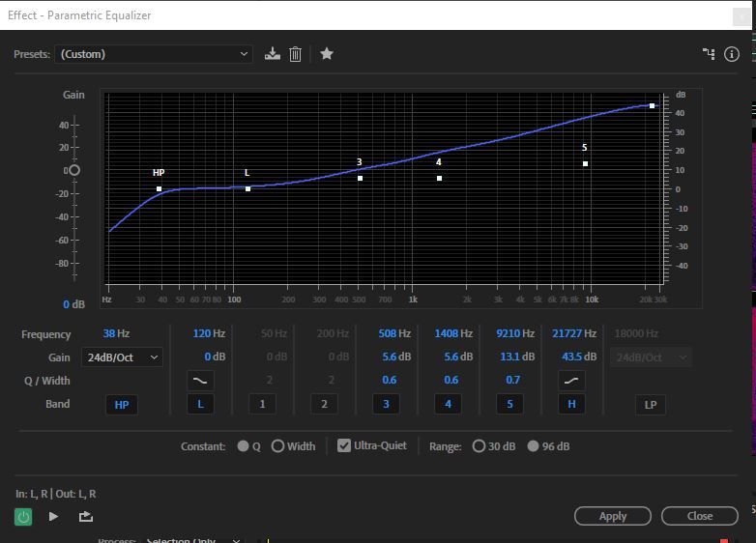Mark the preset as favorite with star
This screenshot has width=756, height=543.
click(327, 53)
